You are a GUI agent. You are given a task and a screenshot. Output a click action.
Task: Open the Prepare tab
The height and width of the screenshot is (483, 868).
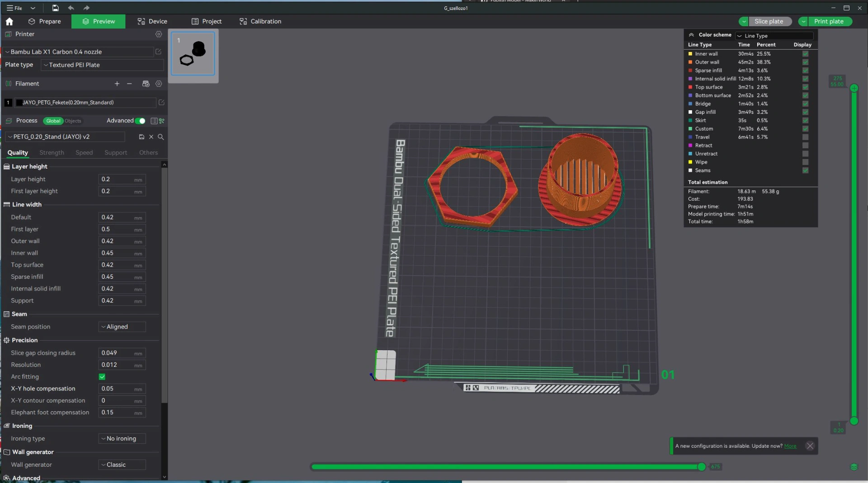[44, 21]
